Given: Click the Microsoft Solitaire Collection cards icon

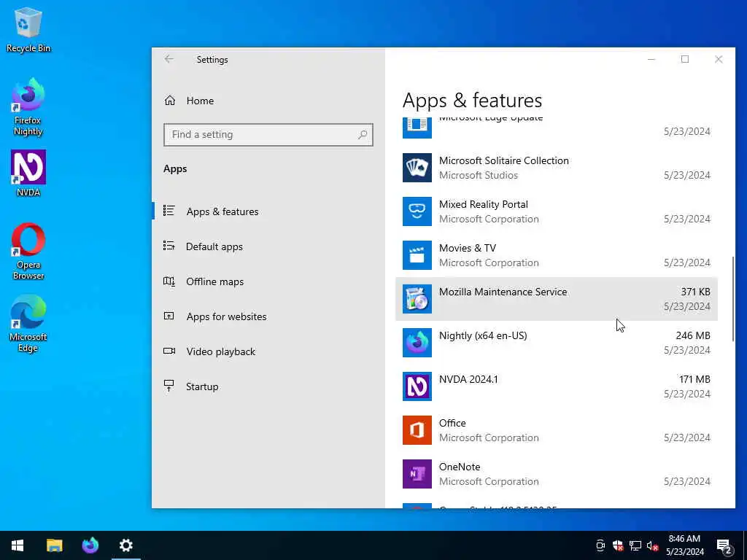Looking at the screenshot, I should click(417, 168).
